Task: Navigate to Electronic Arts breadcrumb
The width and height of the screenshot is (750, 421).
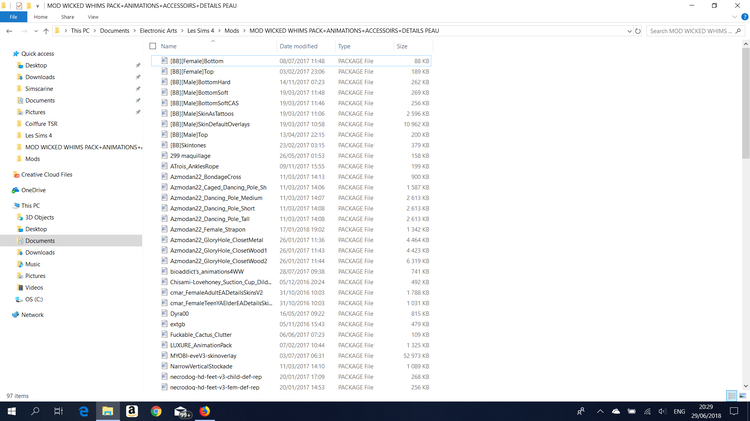Action: tap(158, 31)
